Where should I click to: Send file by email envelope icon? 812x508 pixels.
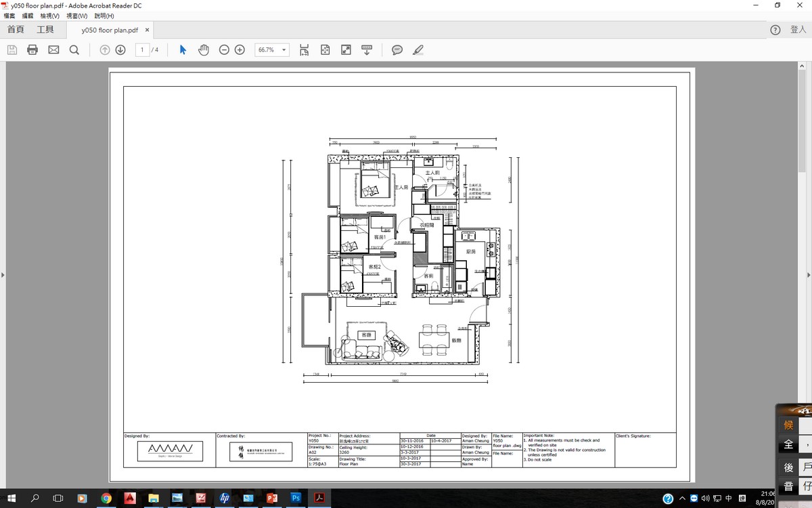53,49
